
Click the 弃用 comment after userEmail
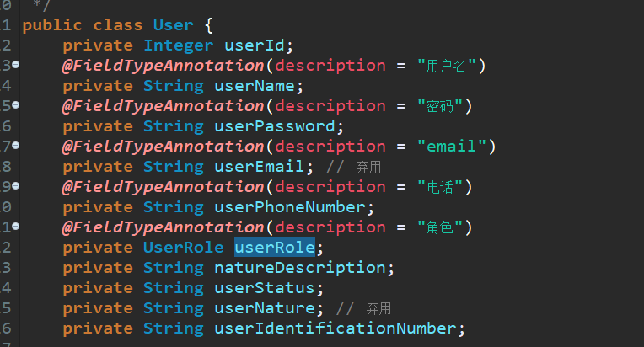click(368, 167)
